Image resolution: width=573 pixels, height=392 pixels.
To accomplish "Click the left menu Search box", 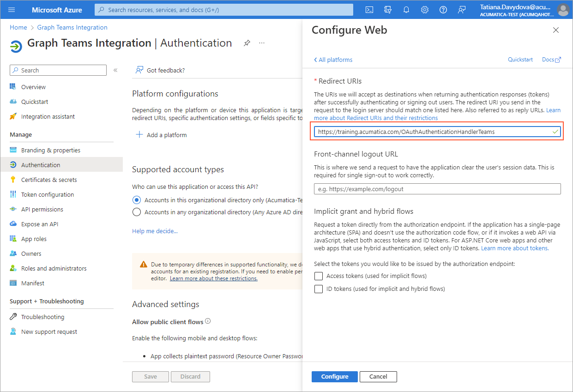I will (x=58, y=70).
